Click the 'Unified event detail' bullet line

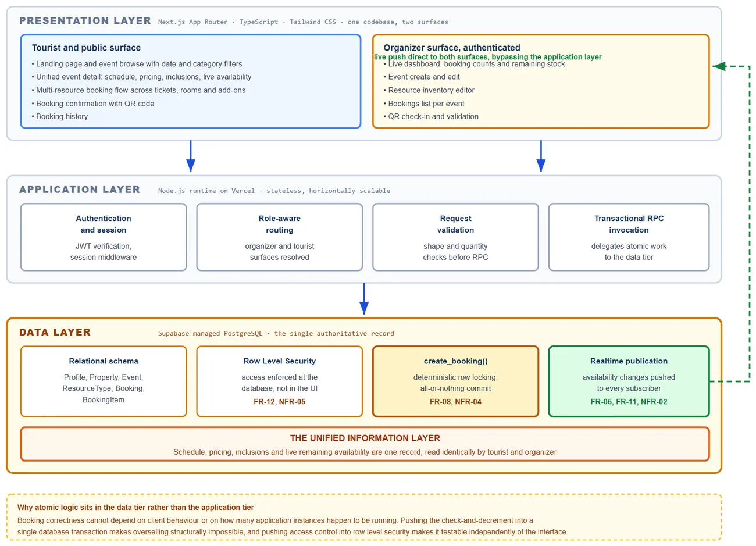[x=141, y=77]
